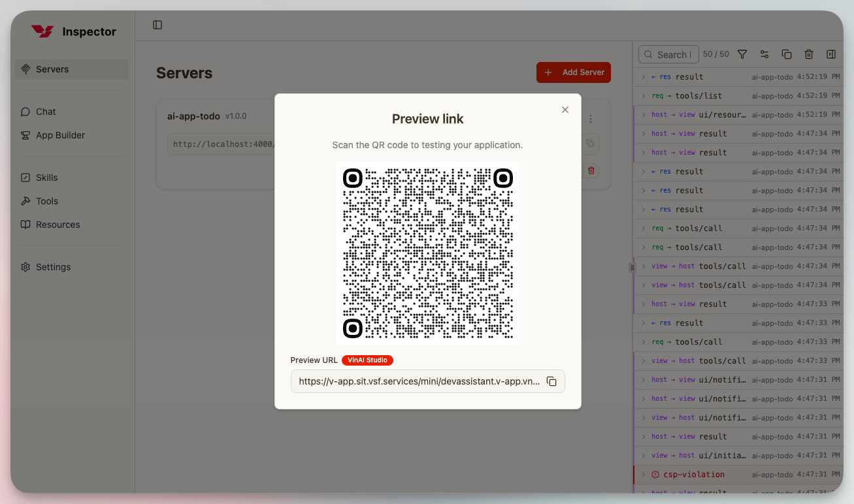854x504 pixels.
Task: Click the Chat bubble icon
Action: [x=25, y=112]
